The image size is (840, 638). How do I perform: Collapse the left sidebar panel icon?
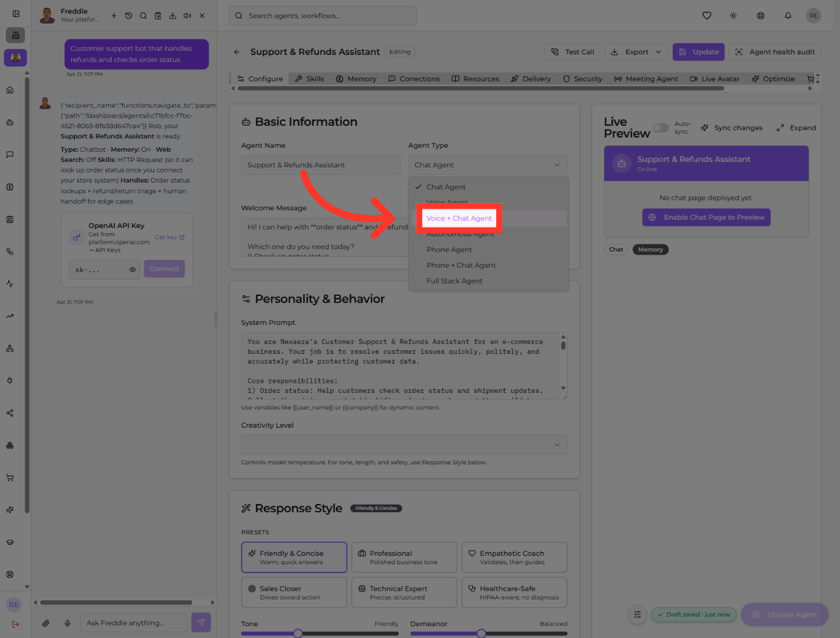pos(16,14)
